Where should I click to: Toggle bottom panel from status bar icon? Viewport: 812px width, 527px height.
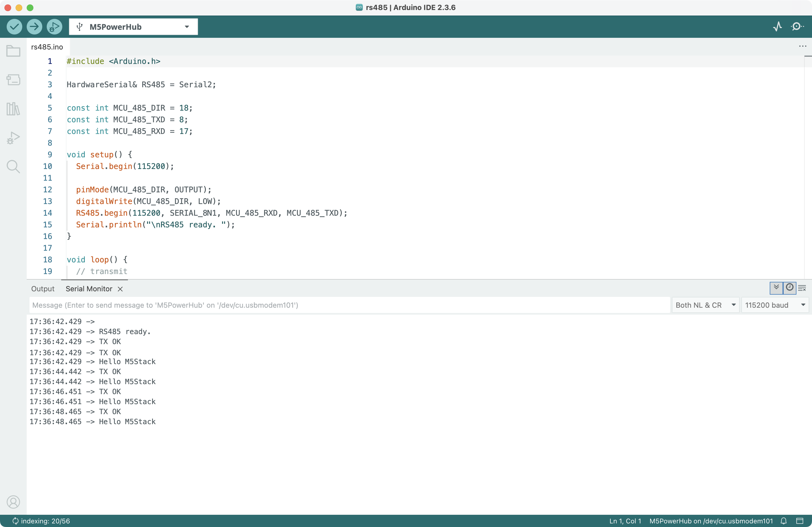coord(800,521)
